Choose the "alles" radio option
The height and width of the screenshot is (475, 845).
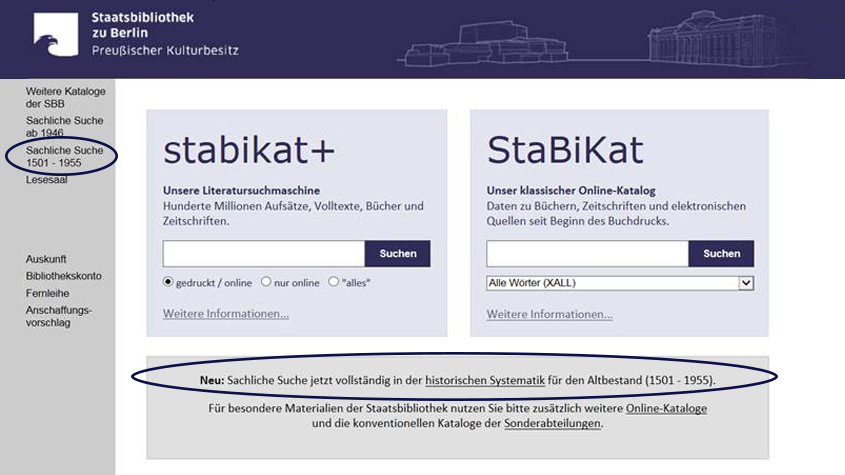(x=334, y=282)
